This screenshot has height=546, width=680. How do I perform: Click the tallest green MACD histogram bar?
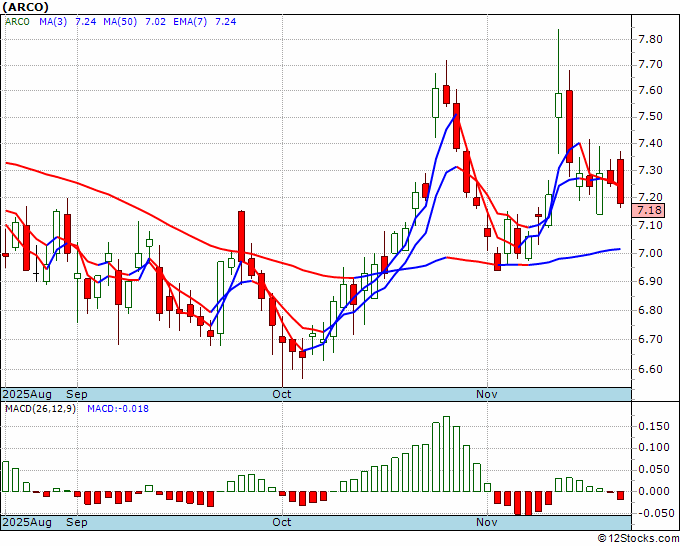[x=446, y=454]
